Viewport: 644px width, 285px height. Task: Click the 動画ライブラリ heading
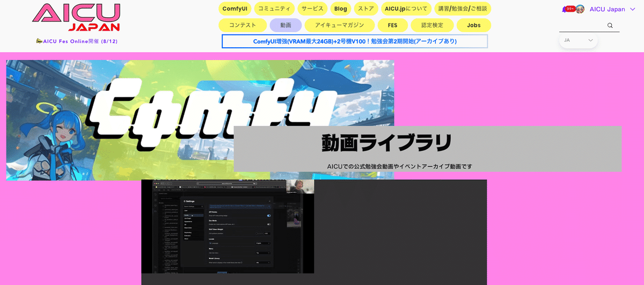386,143
